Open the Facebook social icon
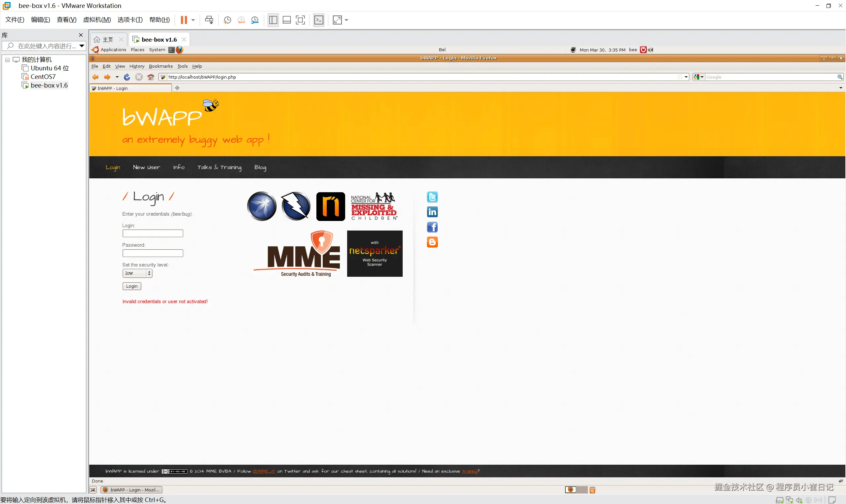Image resolution: width=846 pixels, height=504 pixels. [x=432, y=227]
